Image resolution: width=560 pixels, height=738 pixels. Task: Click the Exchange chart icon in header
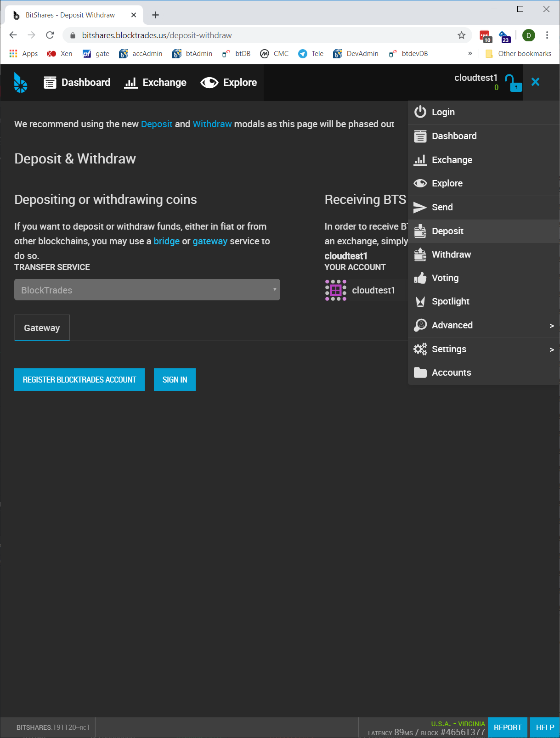131,83
